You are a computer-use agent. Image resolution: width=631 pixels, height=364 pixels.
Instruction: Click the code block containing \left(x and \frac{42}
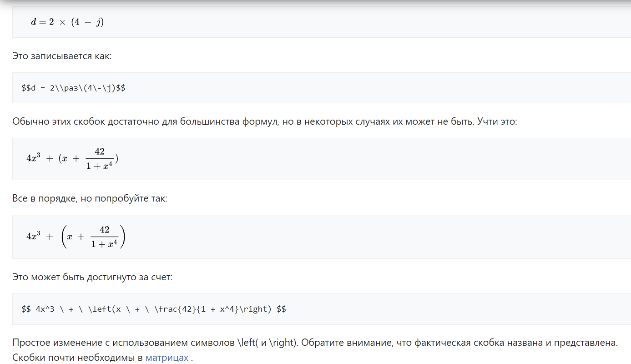click(154, 309)
